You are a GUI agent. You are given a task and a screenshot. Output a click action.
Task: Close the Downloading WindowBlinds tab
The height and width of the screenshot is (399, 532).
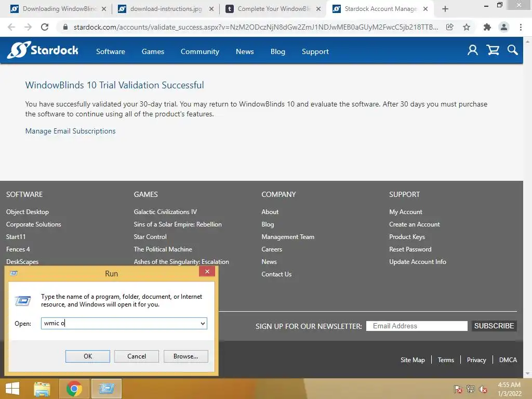[x=104, y=9]
